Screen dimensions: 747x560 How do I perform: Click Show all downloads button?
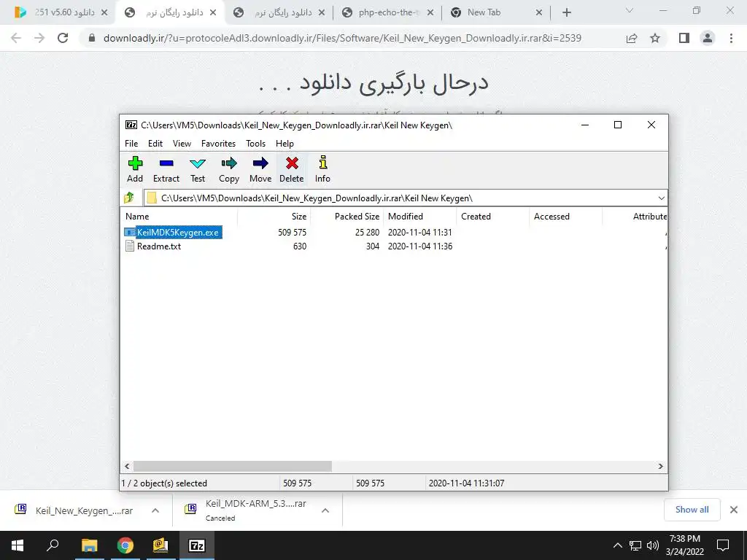(x=692, y=510)
